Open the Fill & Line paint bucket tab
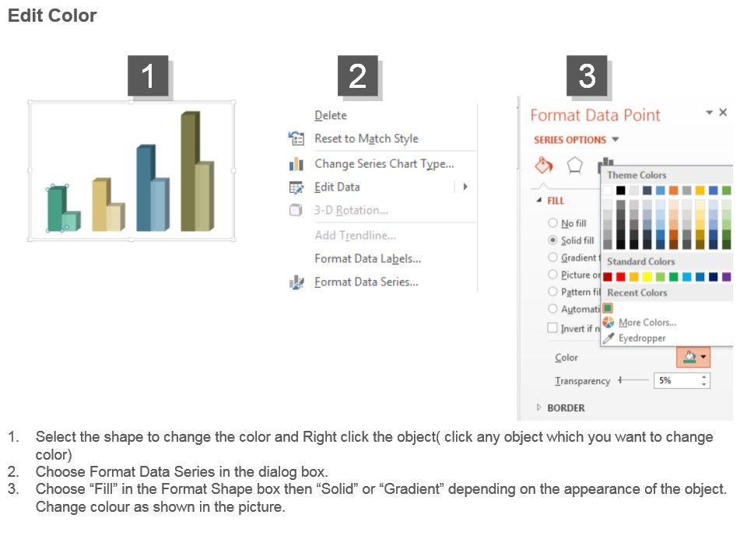Viewport: 747px width, 560px height. pyautogui.click(x=543, y=165)
